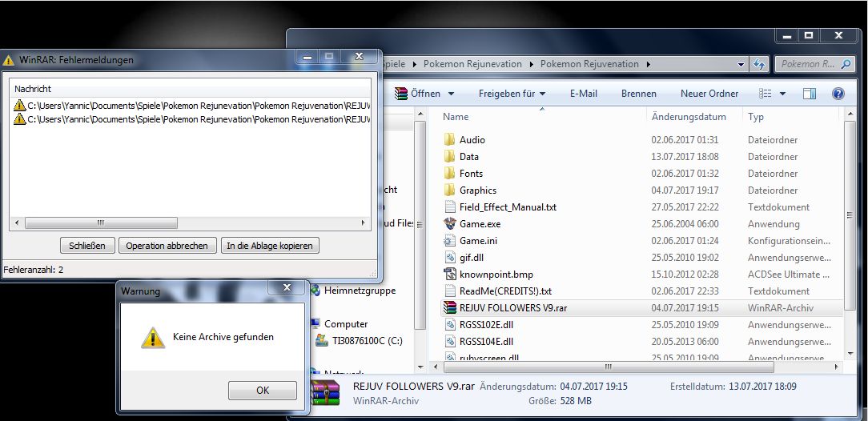Click the Computer icon in navigation pane
Screen dimensions: 868x421
(315, 324)
